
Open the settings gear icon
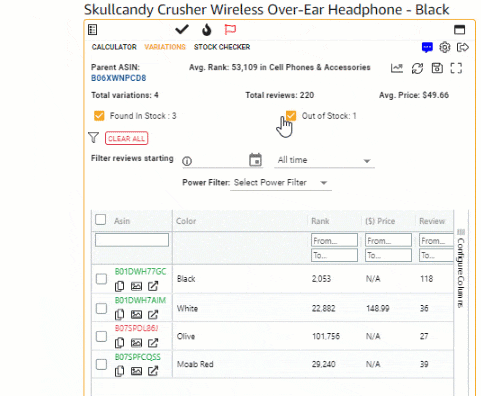[444, 47]
